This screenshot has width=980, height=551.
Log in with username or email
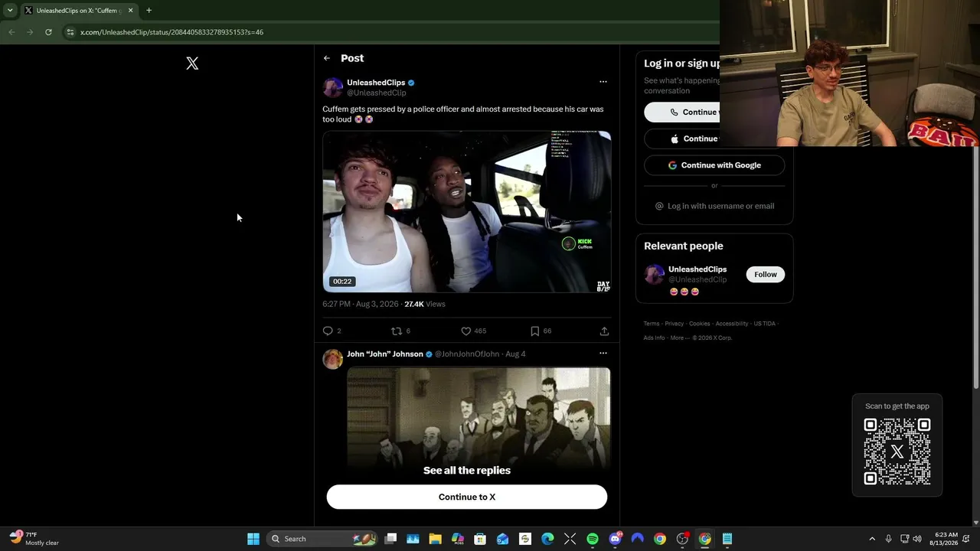pos(714,206)
